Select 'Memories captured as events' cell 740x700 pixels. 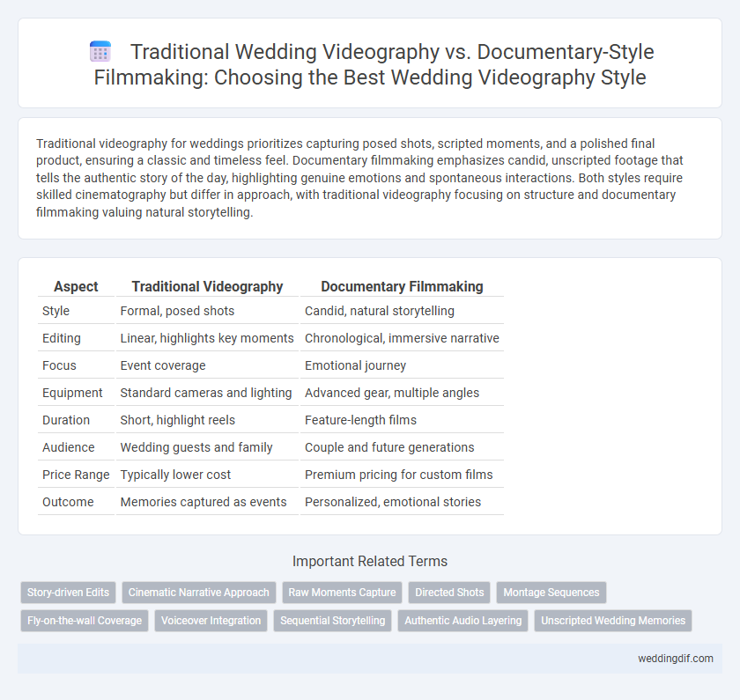pyautogui.click(x=207, y=503)
